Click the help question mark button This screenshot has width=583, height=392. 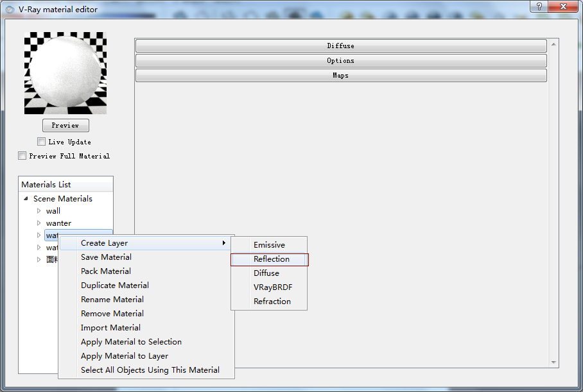(x=539, y=6)
